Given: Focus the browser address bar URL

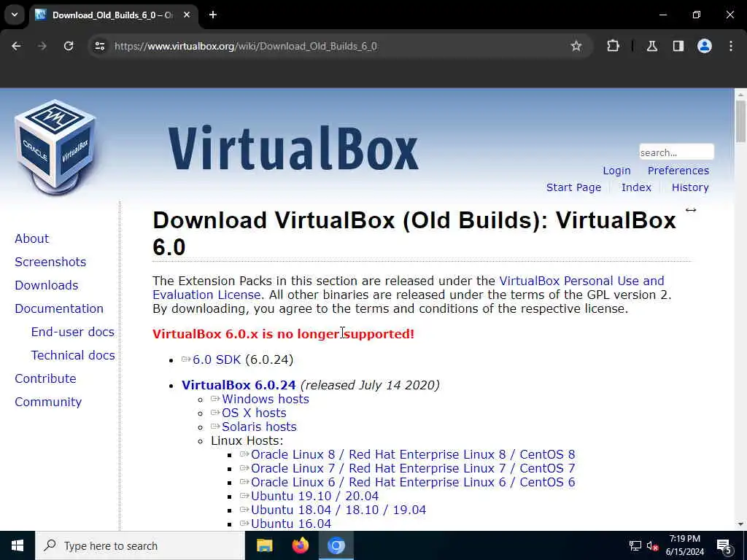Looking at the screenshot, I should [246, 46].
